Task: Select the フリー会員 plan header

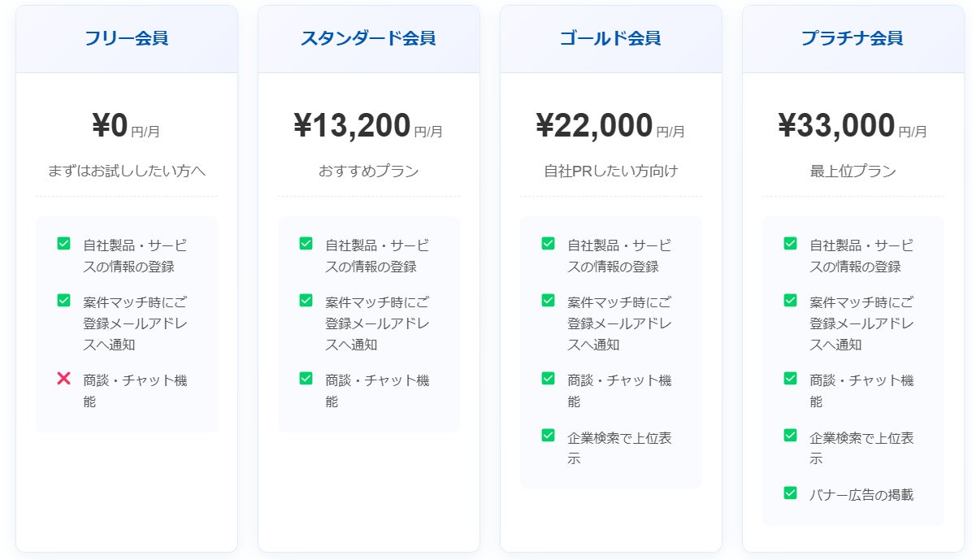Action: point(127,38)
